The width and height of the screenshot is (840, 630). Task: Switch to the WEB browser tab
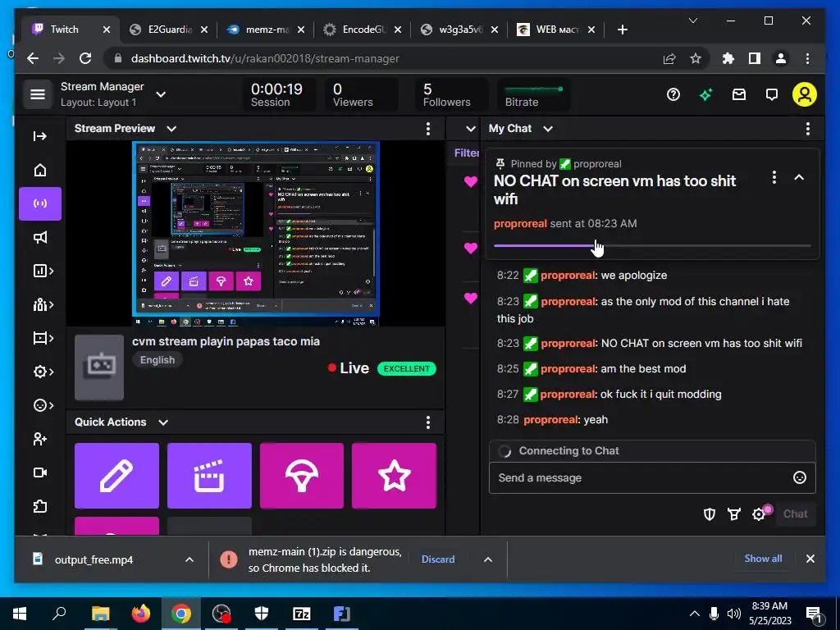coord(556,30)
